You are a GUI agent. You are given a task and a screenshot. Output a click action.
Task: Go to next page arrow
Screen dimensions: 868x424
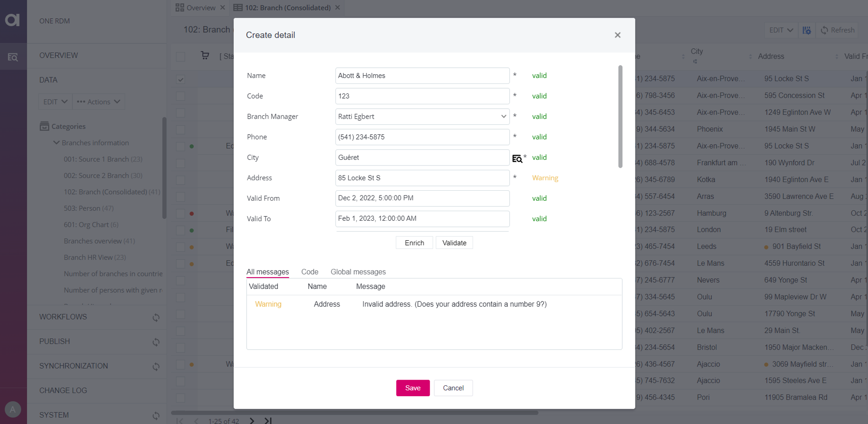click(252, 421)
